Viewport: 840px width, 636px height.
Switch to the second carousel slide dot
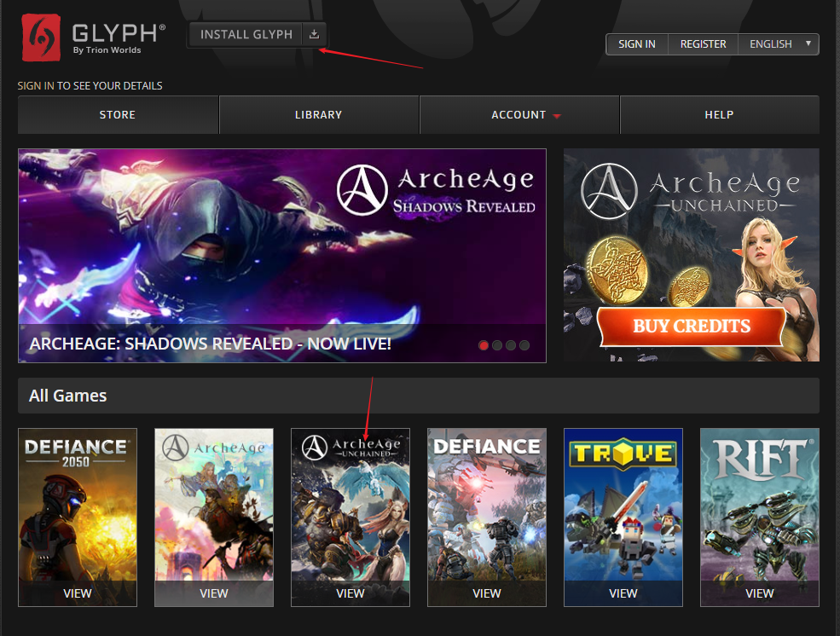(497, 345)
